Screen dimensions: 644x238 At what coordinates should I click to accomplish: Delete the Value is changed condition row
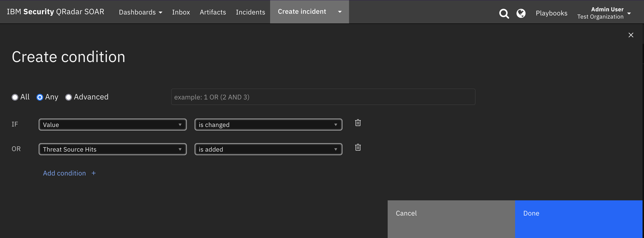click(x=358, y=123)
